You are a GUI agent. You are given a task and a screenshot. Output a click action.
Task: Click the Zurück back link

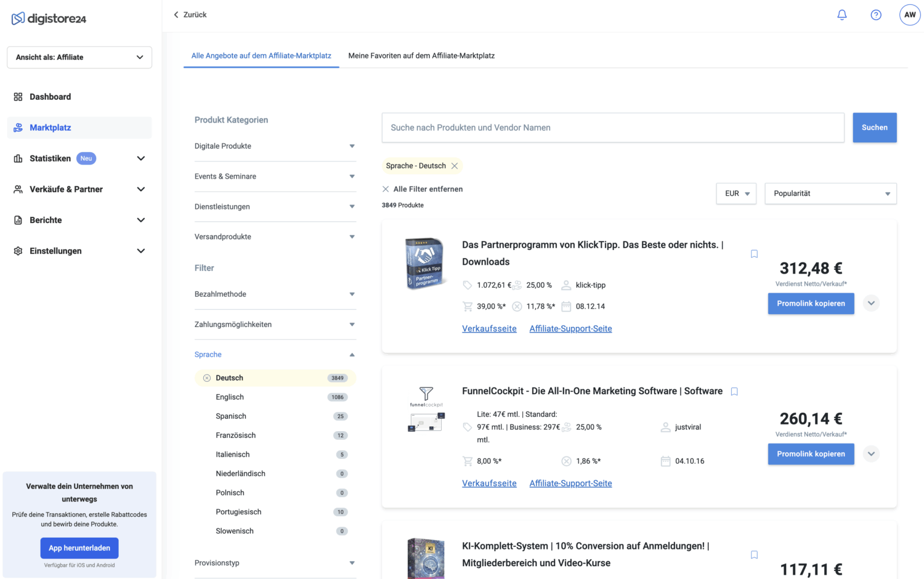point(190,15)
